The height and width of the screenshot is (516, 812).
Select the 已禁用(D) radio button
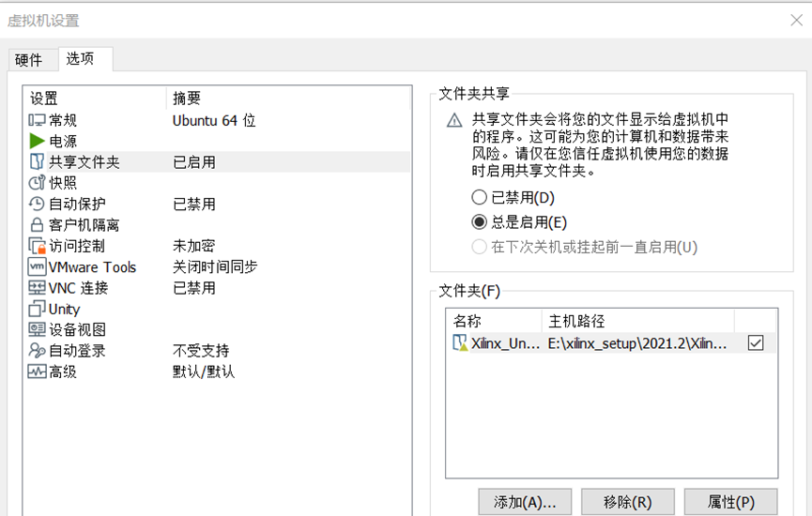[479, 197]
